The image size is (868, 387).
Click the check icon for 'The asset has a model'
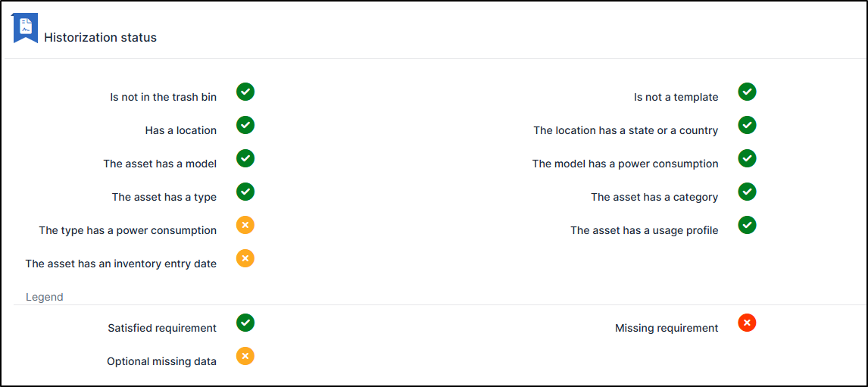(245, 158)
